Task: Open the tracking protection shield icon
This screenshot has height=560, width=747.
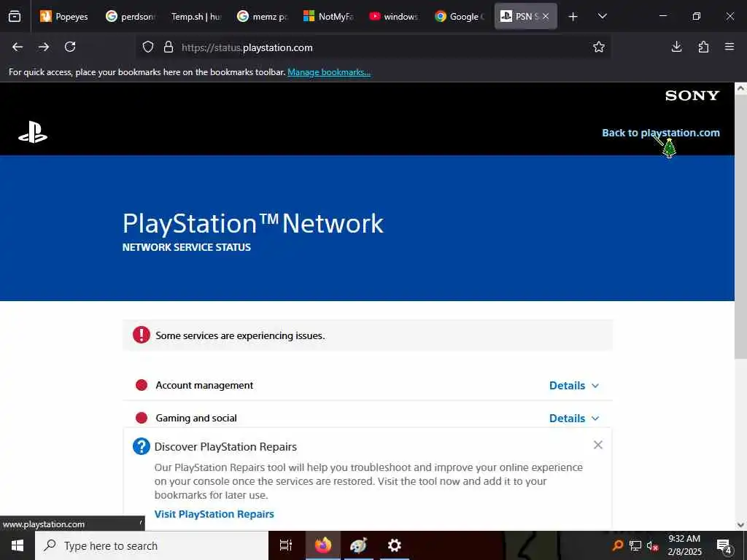Action: click(x=148, y=47)
